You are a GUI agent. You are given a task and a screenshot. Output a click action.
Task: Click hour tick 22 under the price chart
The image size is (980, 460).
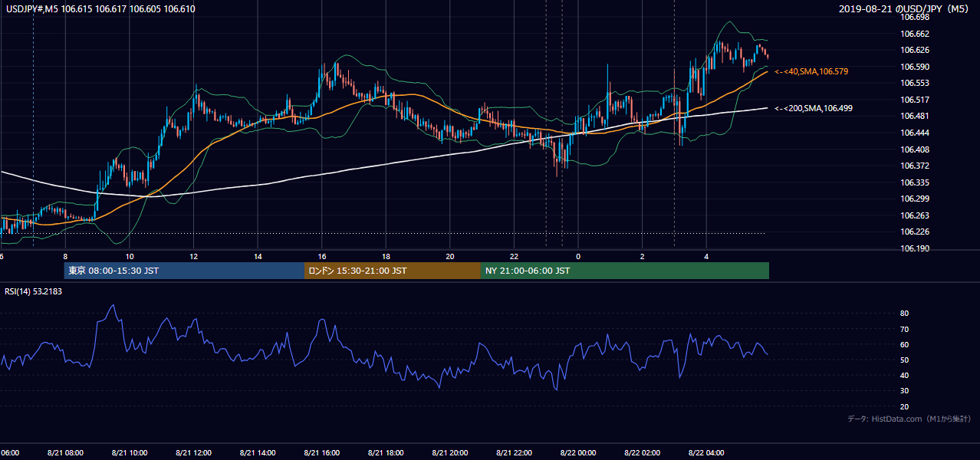[x=515, y=257]
